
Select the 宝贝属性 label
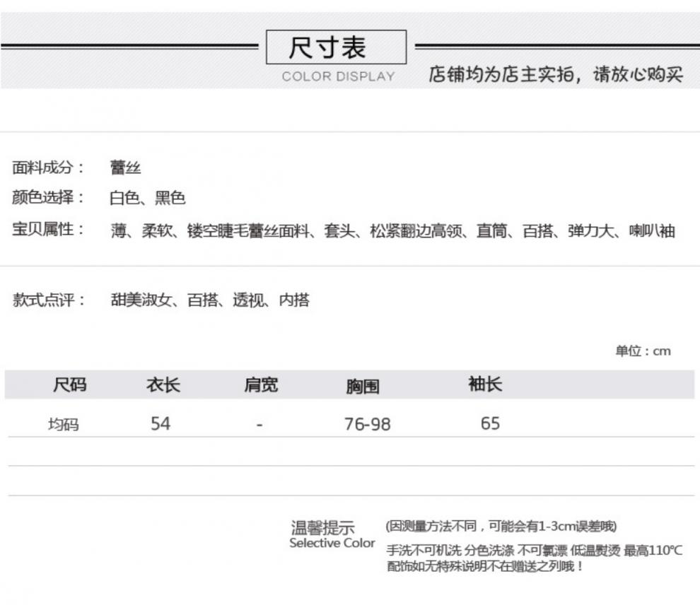pyautogui.click(x=48, y=230)
